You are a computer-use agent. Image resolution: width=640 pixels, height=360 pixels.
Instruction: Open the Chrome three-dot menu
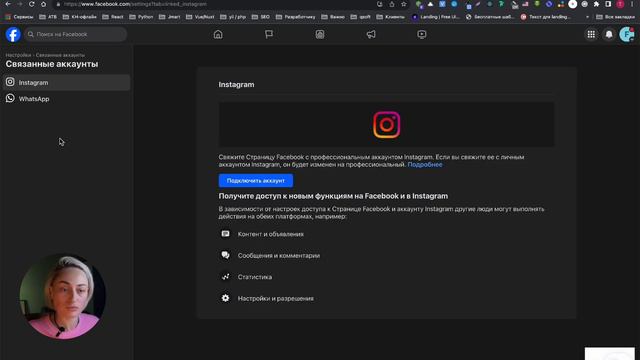tap(632, 4)
